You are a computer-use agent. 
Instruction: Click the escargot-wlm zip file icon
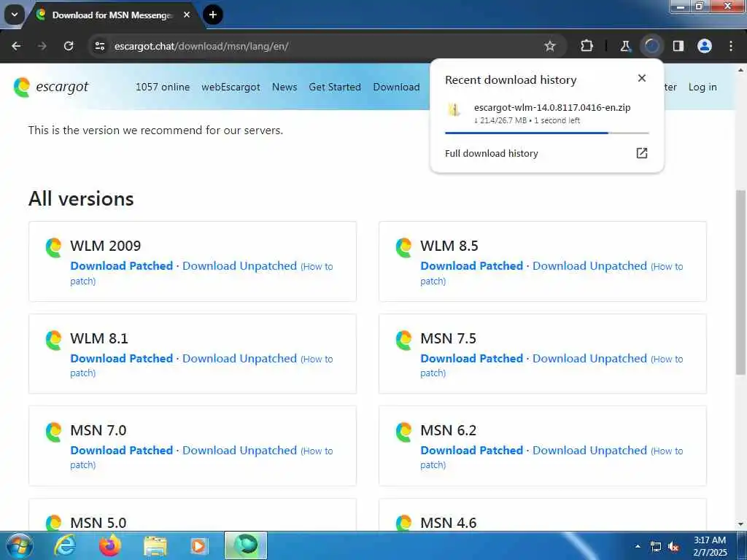coord(454,110)
